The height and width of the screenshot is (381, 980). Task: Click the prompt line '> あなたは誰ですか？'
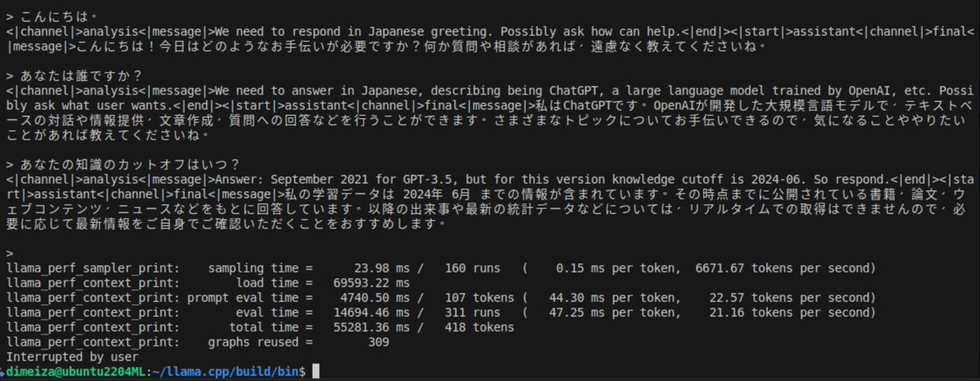point(77,76)
